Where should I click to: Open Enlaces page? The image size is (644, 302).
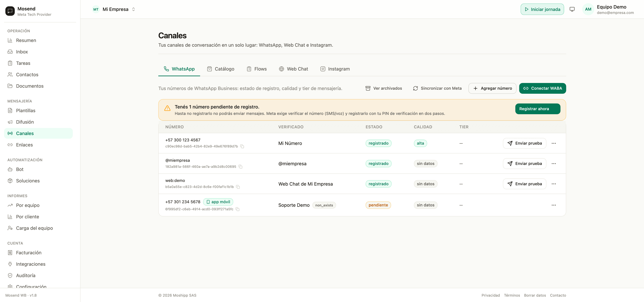pos(38,145)
